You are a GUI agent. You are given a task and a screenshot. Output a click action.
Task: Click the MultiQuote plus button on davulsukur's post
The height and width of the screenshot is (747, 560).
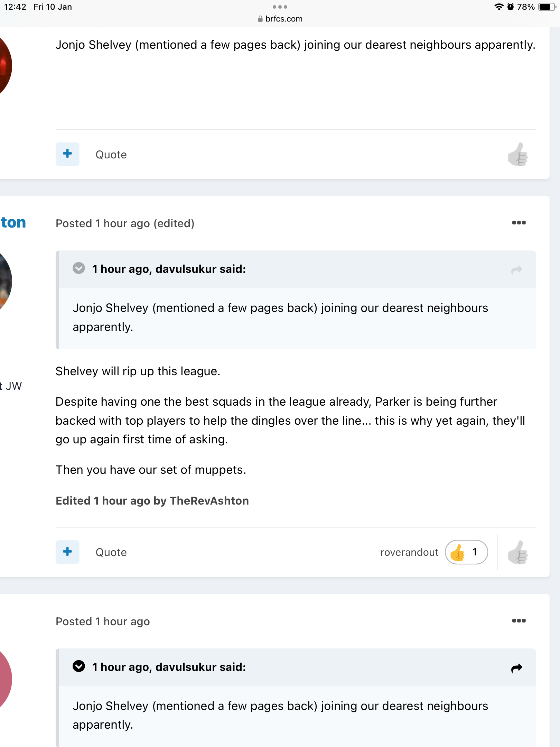pos(67,154)
